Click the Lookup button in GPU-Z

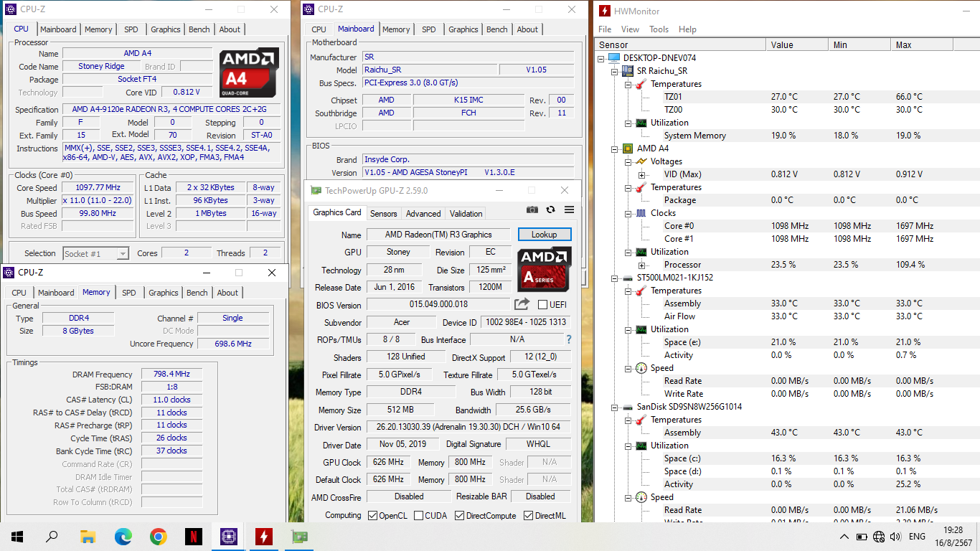(544, 235)
